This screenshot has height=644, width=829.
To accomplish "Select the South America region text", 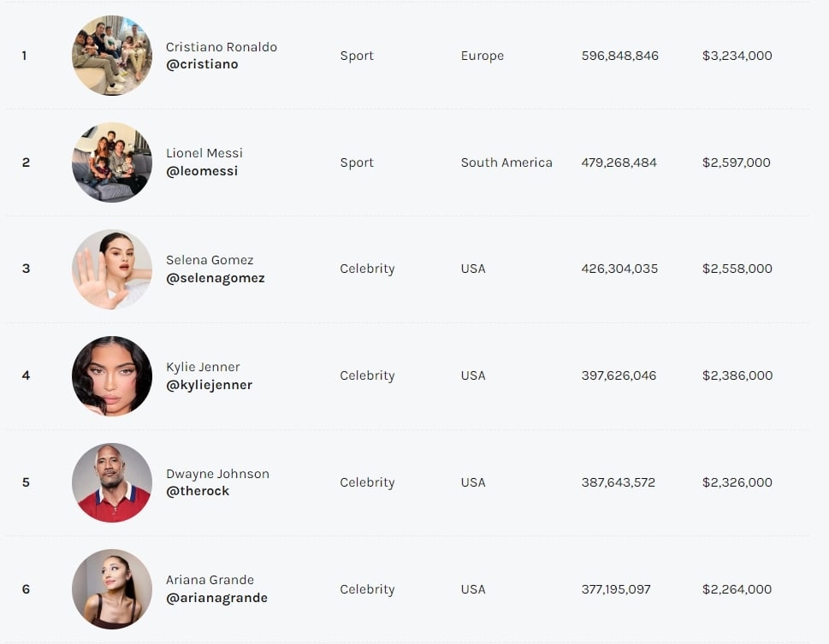I will 506,162.
